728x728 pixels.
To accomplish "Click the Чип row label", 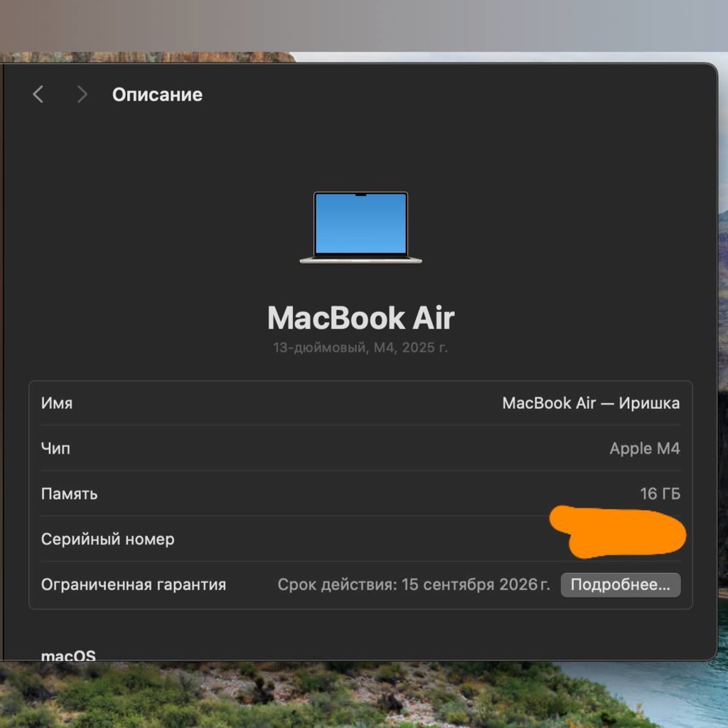I will 55,449.
